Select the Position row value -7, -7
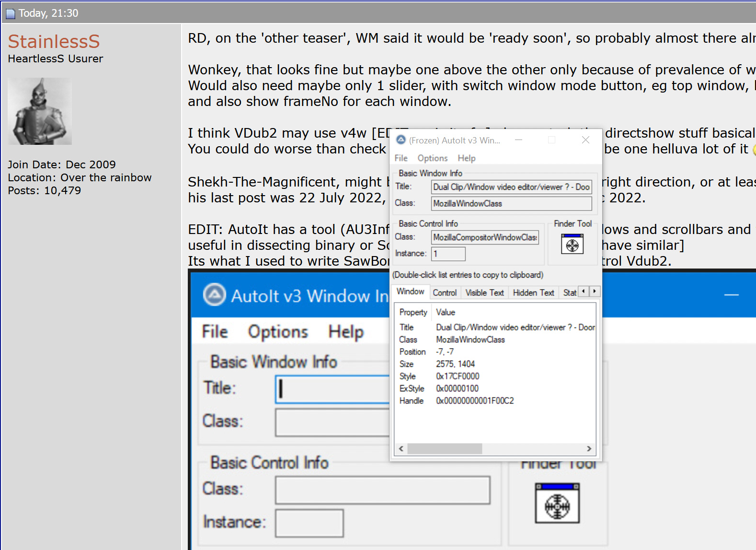756x550 pixels. tap(445, 351)
